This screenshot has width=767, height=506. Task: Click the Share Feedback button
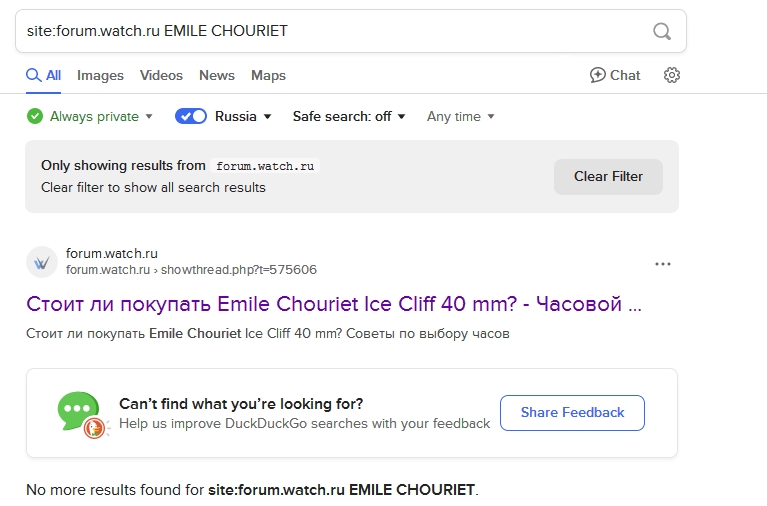click(572, 413)
